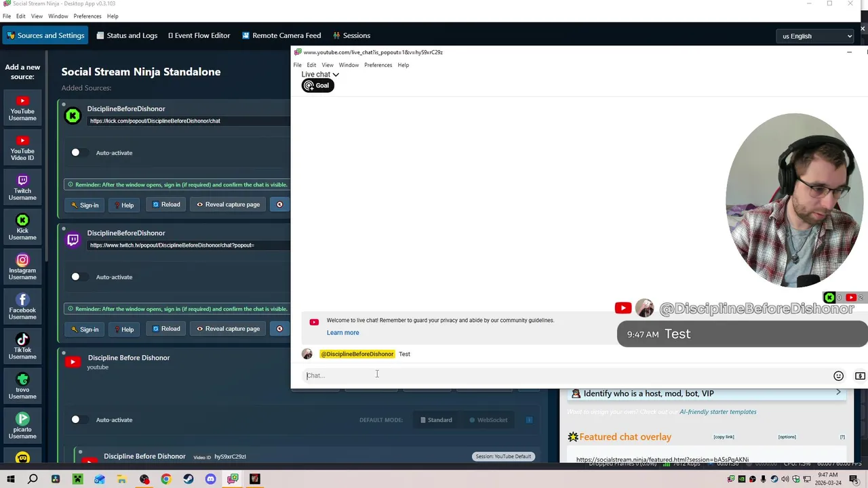Image resolution: width=868 pixels, height=488 pixels.
Task: Add a YouTube Video ID source
Action: pos(22,148)
